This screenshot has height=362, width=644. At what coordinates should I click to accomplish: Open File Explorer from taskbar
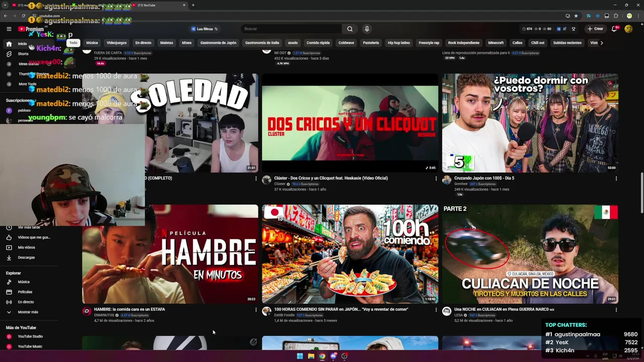click(311, 356)
